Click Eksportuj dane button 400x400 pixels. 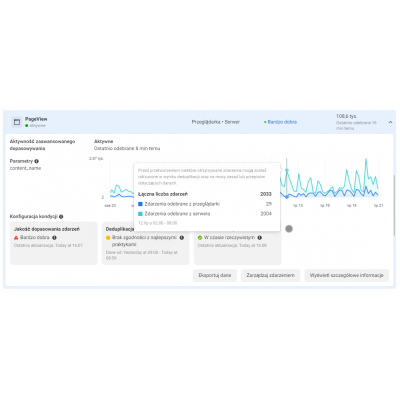pyautogui.click(x=215, y=275)
